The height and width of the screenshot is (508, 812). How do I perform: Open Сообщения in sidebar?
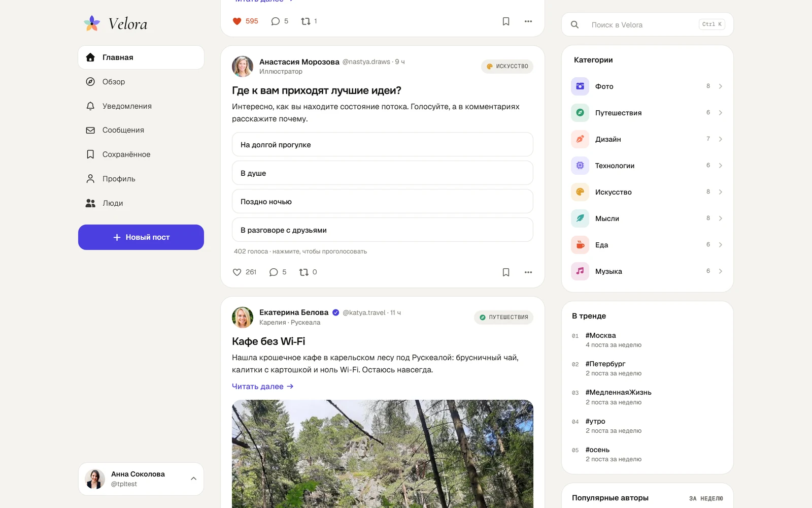(x=141, y=130)
